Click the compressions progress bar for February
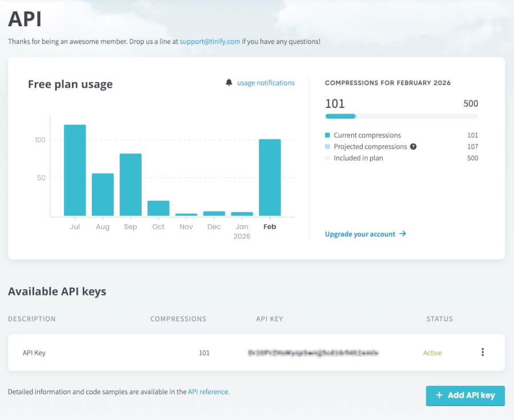The width and height of the screenshot is (514, 420). point(401,116)
